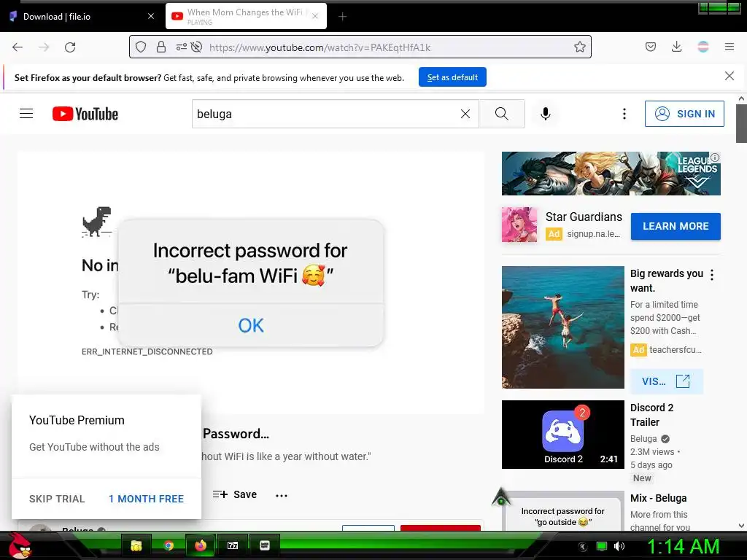Click OK in the incorrect password dialog
Viewport: 747px width, 560px height.
click(x=251, y=326)
